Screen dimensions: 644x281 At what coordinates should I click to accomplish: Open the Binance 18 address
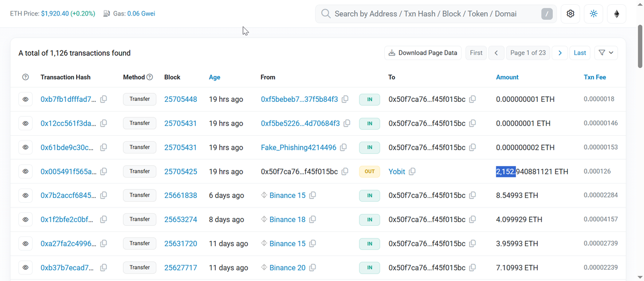point(287,219)
